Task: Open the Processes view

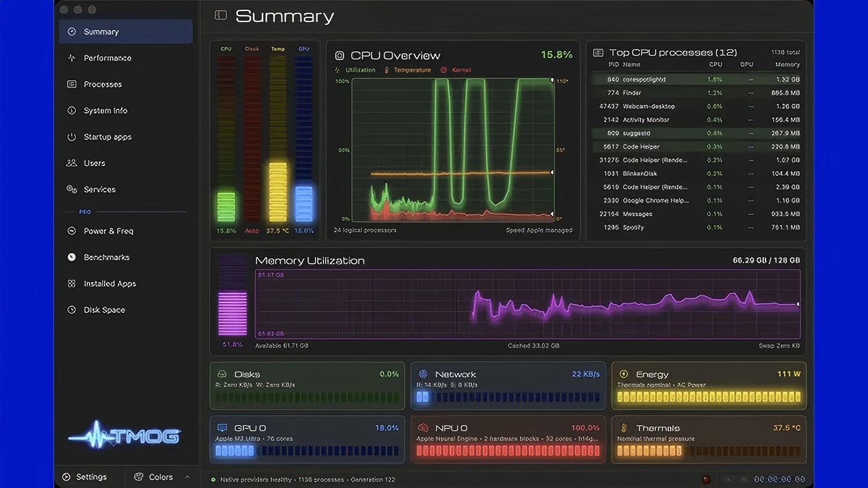Action: pyautogui.click(x=126, y=84)
